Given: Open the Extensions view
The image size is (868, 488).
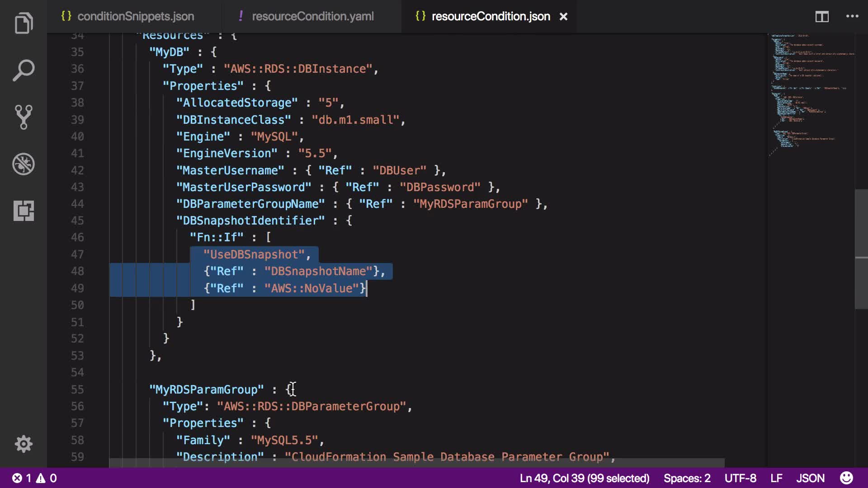Looking at the screenshot, I should pyautogui.click(x=24, y=211).
